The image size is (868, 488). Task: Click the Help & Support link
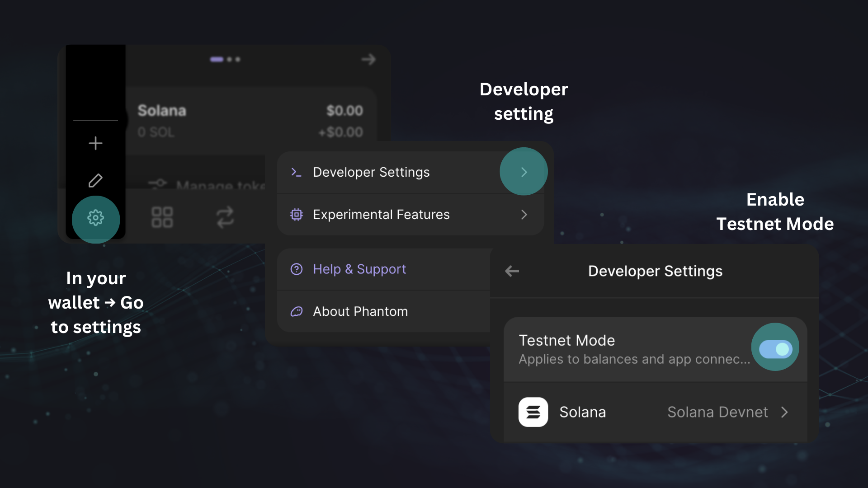pyautogui.click(x=359, y=269)
